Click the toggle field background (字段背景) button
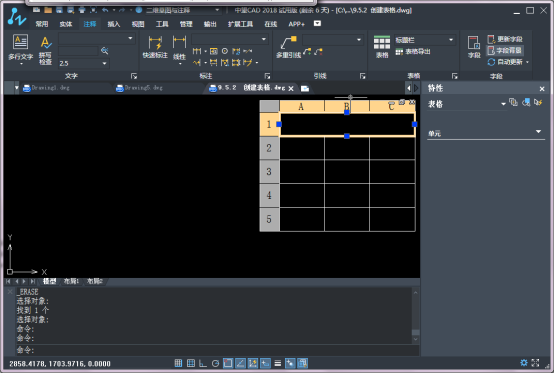The image size is (554, 374). (505, 51)
